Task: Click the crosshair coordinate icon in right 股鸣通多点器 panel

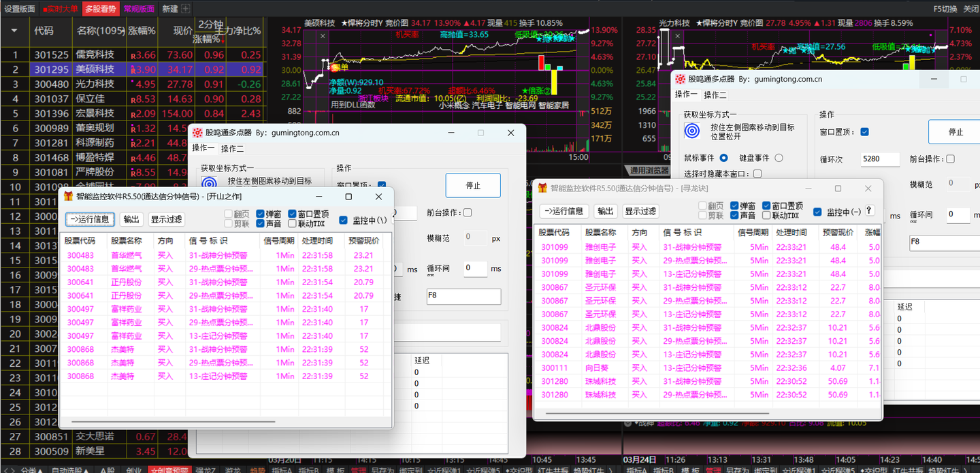Action: [x=692, y=131]
